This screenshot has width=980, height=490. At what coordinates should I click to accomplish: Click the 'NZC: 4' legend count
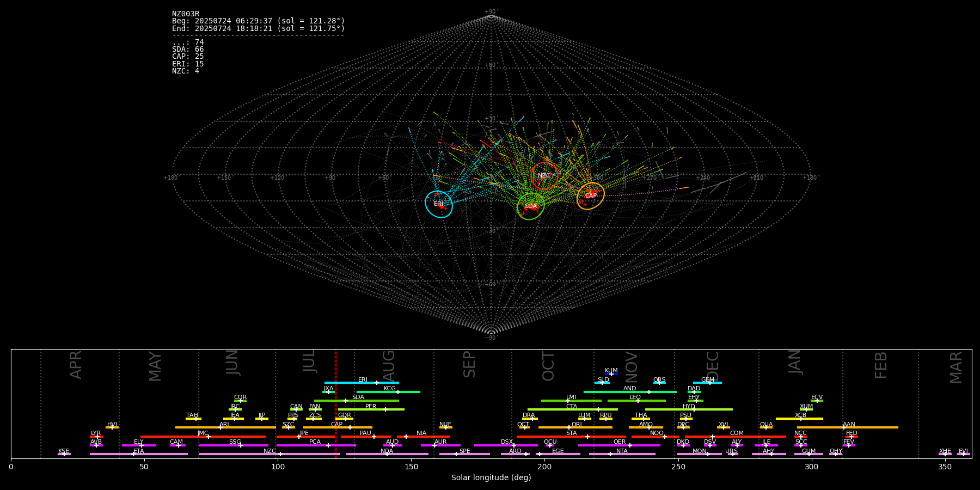point(186,71)
